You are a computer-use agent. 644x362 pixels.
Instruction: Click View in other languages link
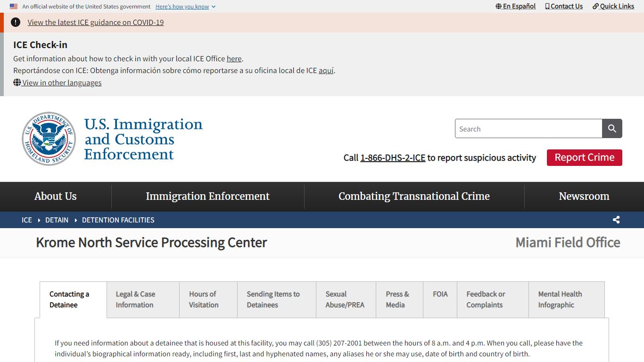(58, 82)
